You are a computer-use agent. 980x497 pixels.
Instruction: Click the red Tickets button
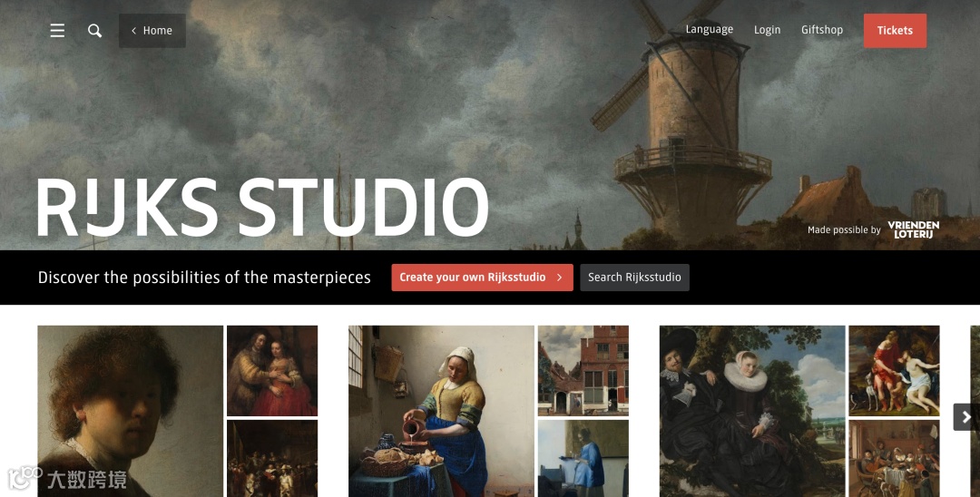895,31
